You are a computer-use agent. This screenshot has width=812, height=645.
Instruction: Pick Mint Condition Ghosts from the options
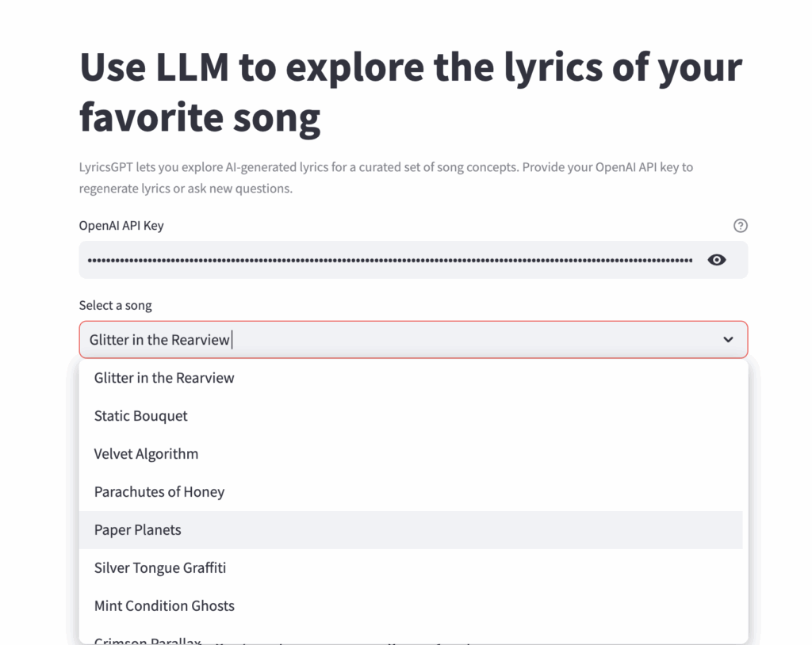164,606
